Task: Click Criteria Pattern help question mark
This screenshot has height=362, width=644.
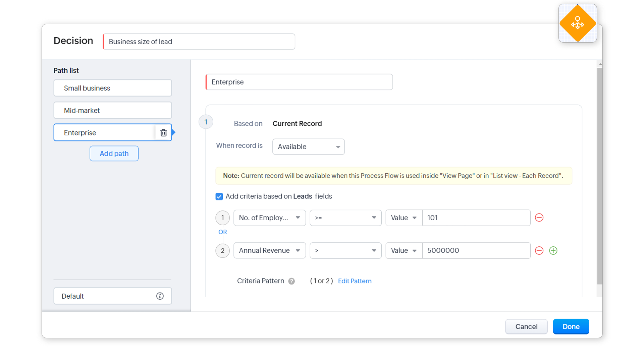Action: tap(291, 281)
